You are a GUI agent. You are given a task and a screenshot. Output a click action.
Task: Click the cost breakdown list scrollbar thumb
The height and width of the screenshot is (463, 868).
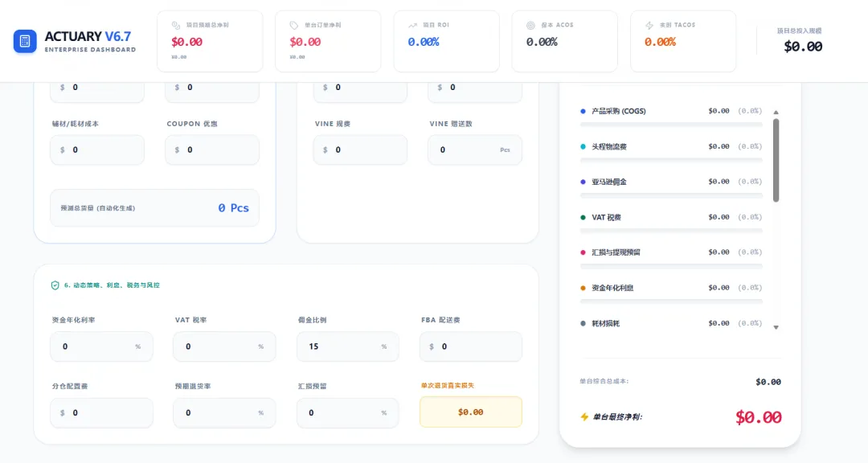coord(776,161)
